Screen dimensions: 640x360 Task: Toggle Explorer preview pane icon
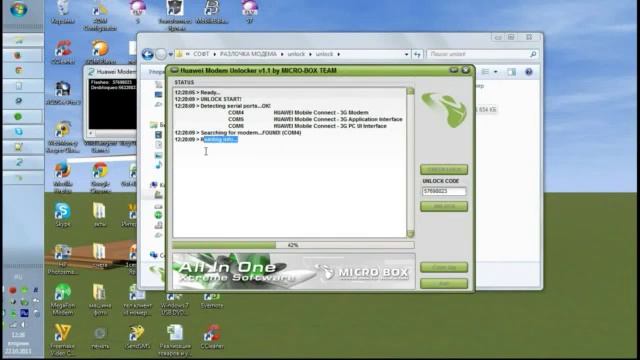[511, 72]
